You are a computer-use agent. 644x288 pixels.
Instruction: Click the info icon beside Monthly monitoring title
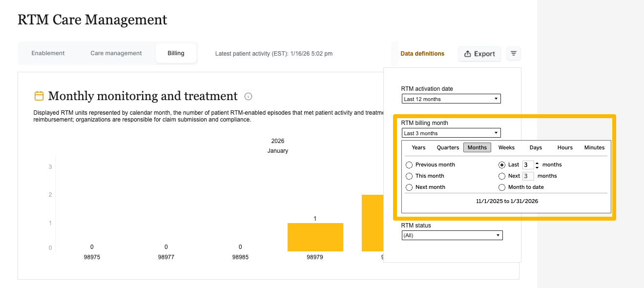pyautogui.click(x=248, y=97)
